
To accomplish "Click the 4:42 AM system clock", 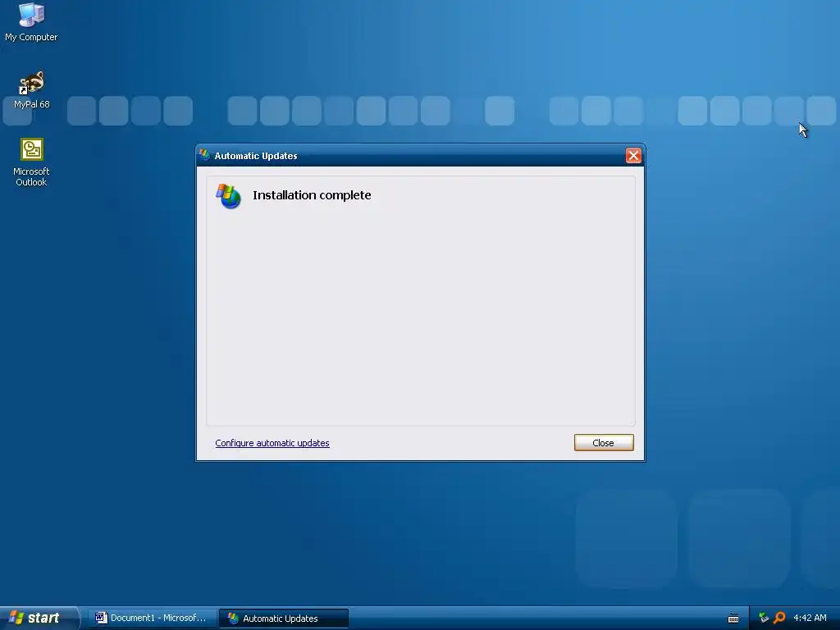I will 810,618.
